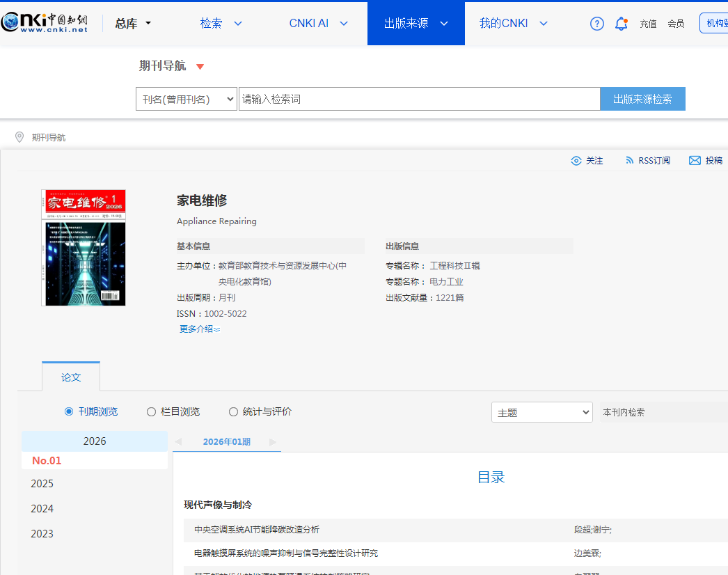Click the RSS subscription icon
Image resolution: width=728 pixels, height=575 pixels.
point(629,161)
